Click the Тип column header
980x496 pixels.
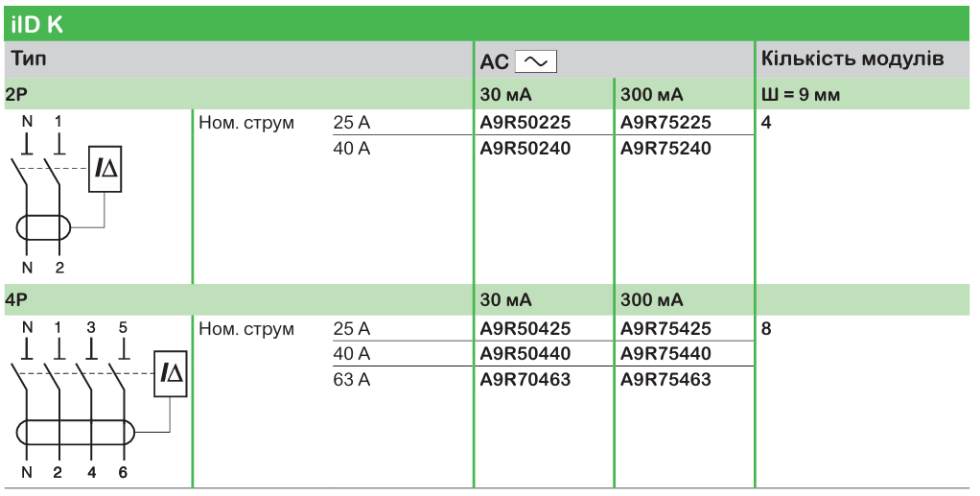[x=30, y=59]
